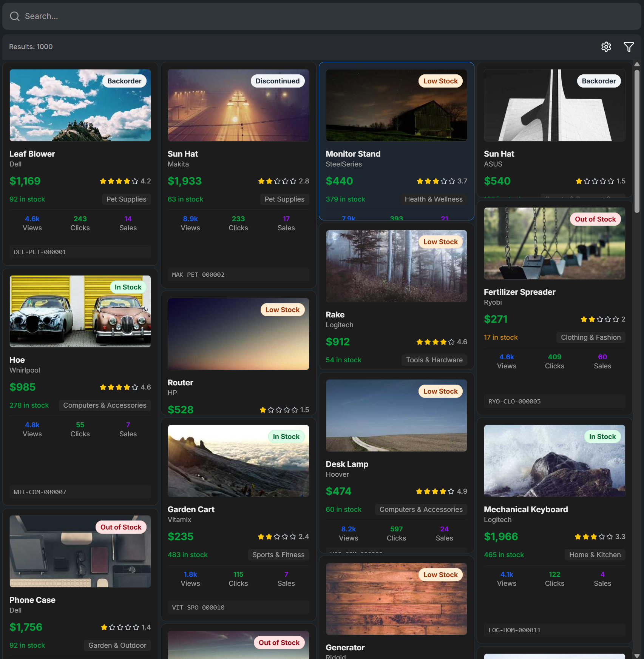This screenshot has height=659, width=644.
Task: Click the DEL-PET-000001 SKU code
Action: (40, 252)
